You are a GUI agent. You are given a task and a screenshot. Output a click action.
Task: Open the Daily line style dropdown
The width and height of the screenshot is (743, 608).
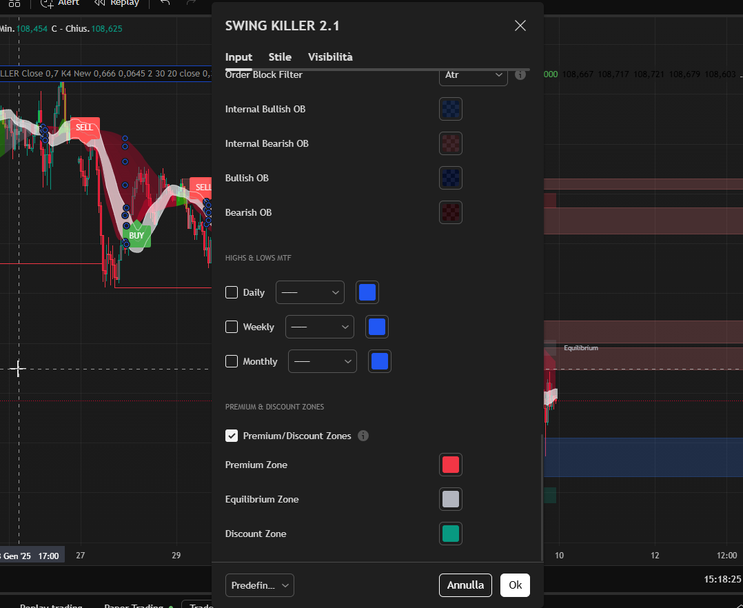click(x=310, y=292)
